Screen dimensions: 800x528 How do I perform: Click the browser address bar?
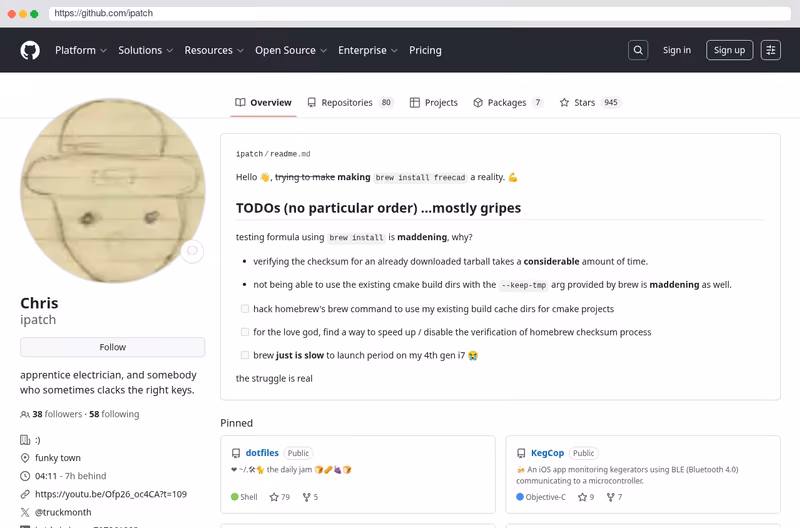[419, 13]
